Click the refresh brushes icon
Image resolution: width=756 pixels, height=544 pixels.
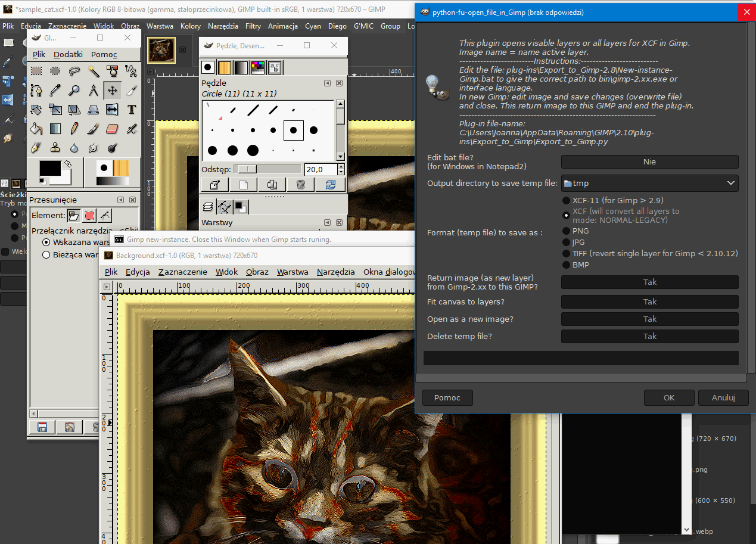click(x=330, y=185)
